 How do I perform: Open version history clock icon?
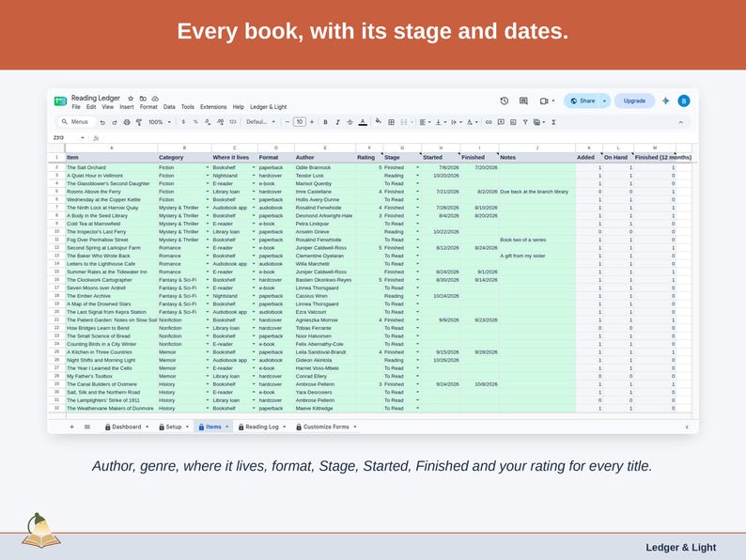coord(505,101)
